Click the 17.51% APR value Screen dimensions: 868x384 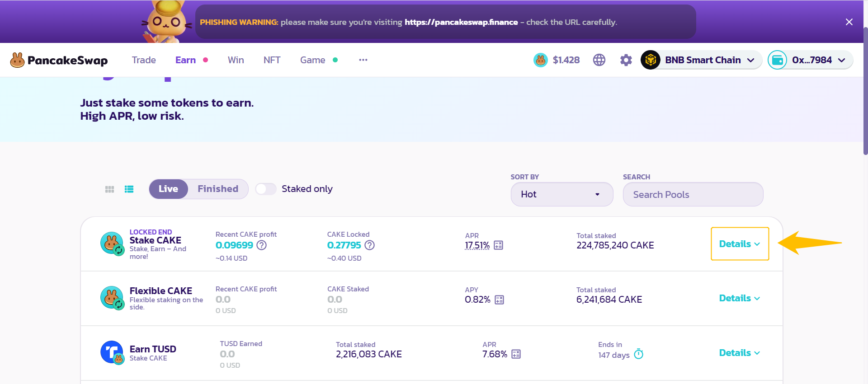pyautogui.click(x=477, y=245)
